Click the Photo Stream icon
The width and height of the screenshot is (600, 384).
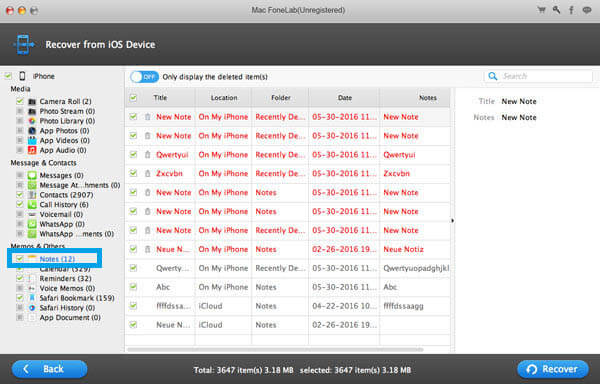coord(32,111)
